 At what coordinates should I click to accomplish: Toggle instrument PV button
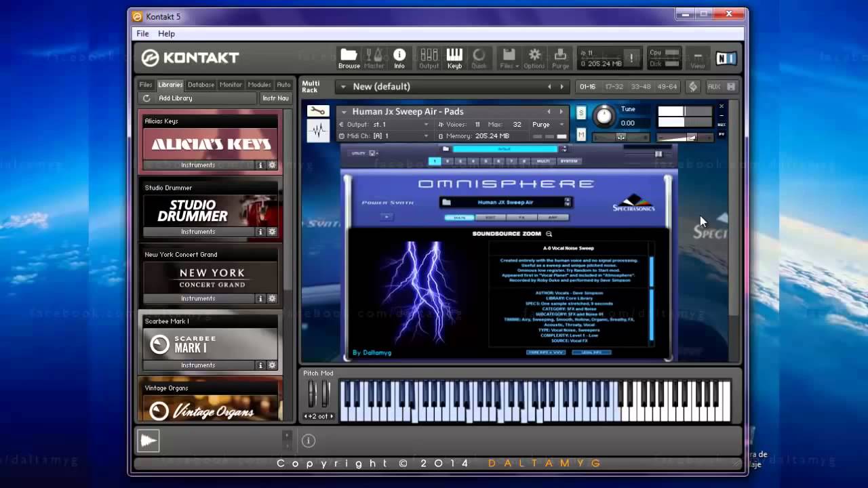722,134
